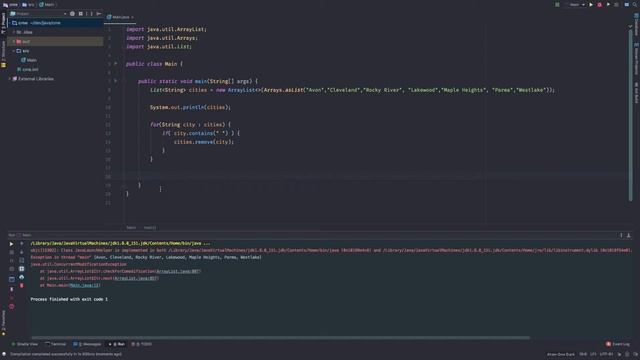
Task: Click Main in navigation breadcrumb
Action: (47, 4)
